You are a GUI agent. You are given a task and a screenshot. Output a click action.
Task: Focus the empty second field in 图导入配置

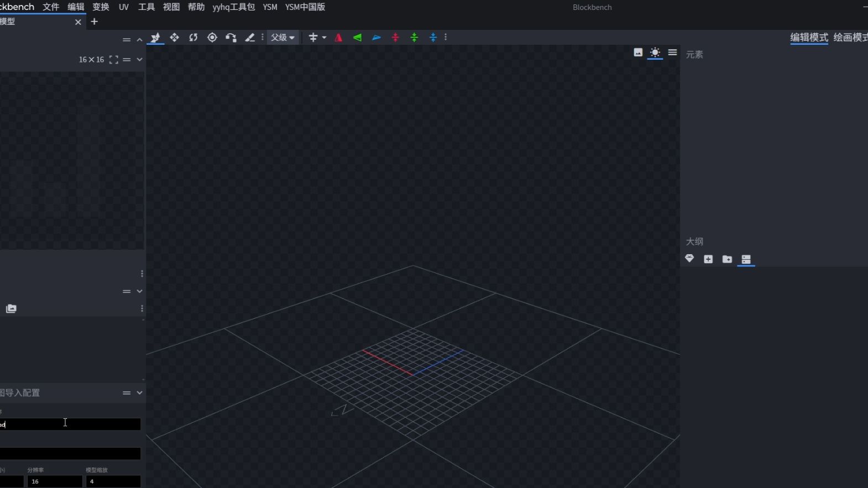[70, 454]
